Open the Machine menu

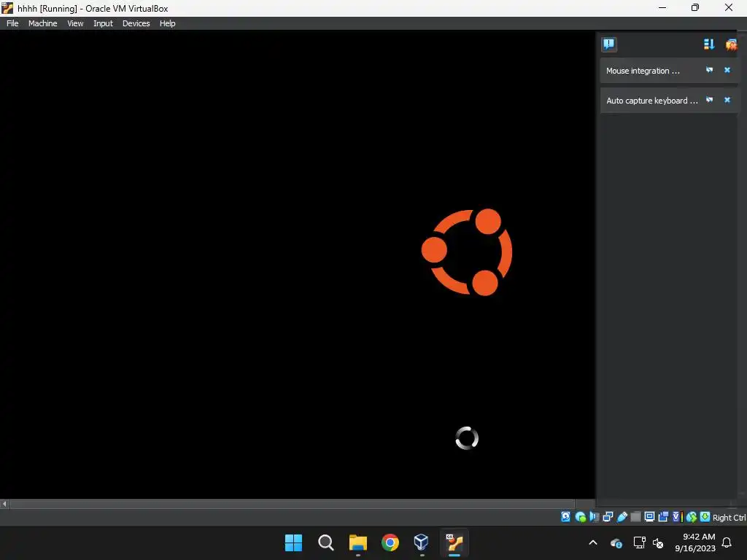tap(42, 23)
